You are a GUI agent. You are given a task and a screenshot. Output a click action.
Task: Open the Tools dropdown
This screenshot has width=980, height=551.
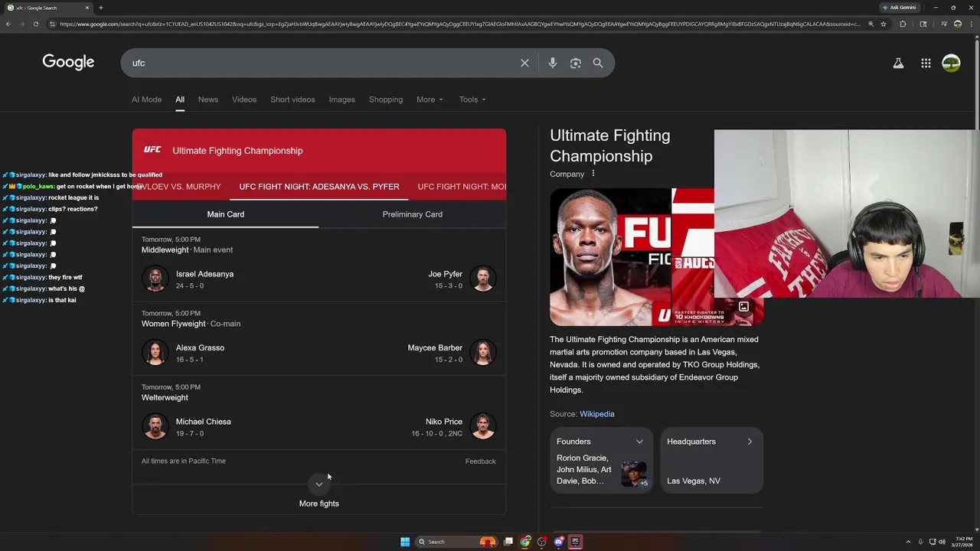472,99
